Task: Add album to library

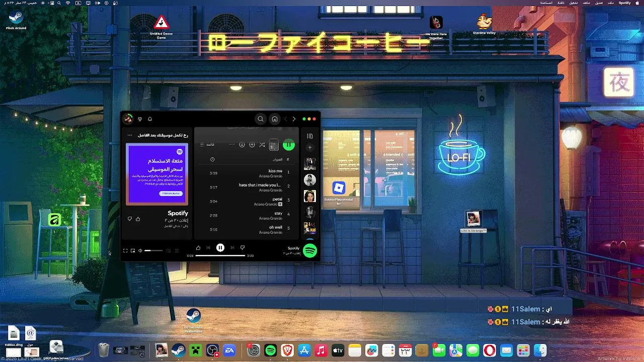Action: tap(252, 145)
